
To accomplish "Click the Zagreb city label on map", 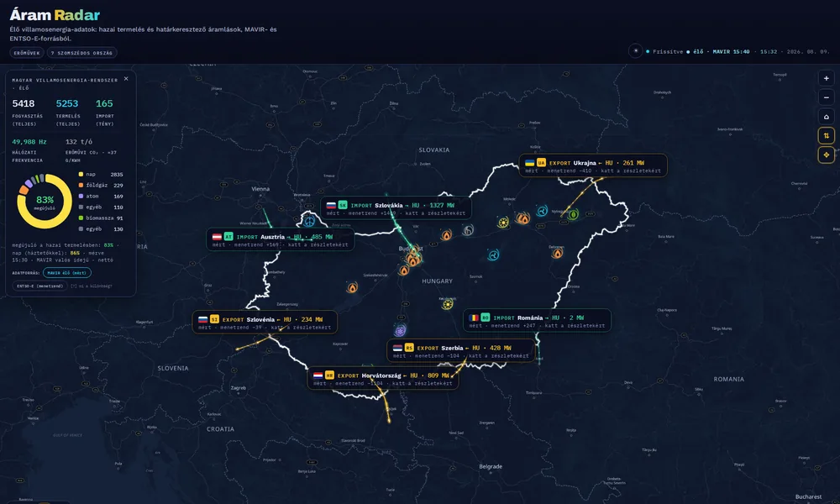I will tap(239, 388).
